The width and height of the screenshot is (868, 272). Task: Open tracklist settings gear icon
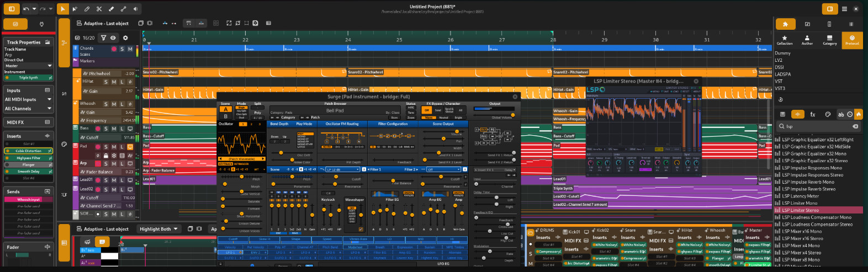(125, 38)
